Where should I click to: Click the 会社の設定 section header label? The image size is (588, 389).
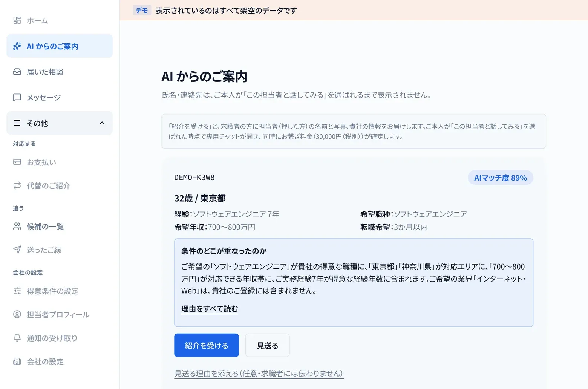click(x=28, y=272)
